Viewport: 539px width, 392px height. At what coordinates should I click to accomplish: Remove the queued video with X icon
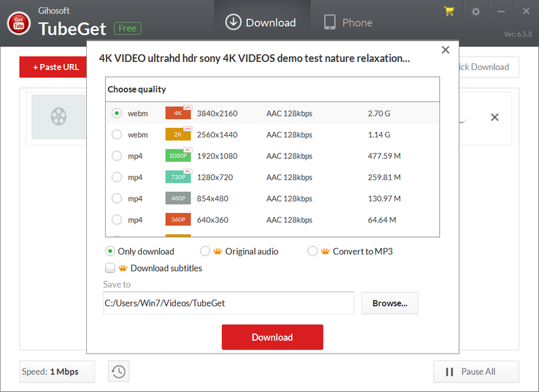point(495,117)
